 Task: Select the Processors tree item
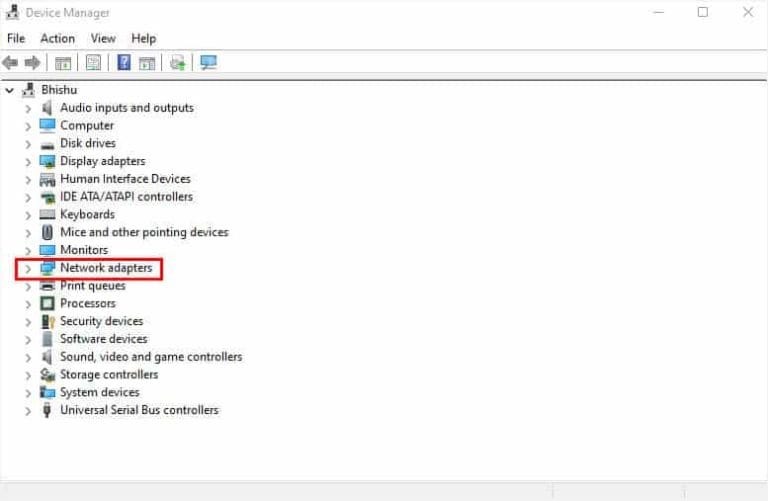[x=87, y=304]
